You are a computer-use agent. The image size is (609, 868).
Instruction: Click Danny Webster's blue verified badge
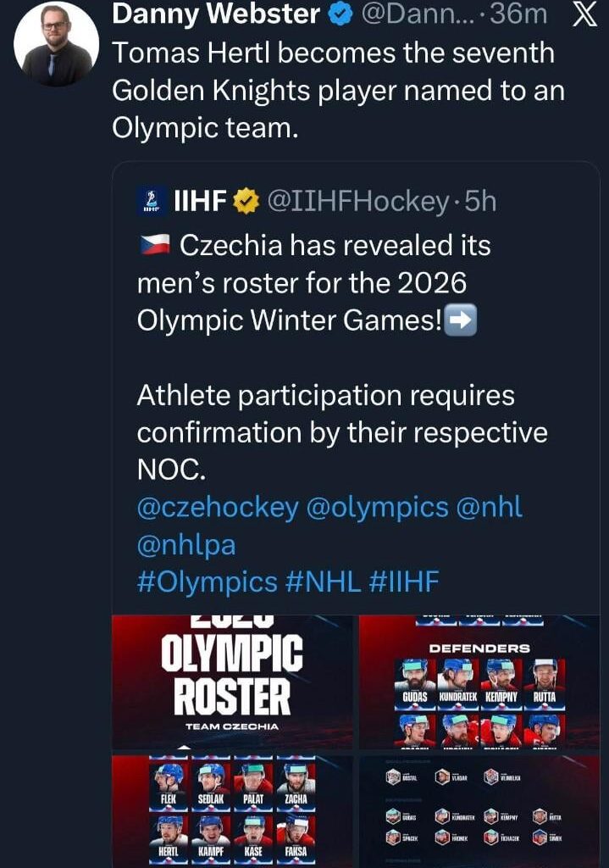(x=339, y=14)
